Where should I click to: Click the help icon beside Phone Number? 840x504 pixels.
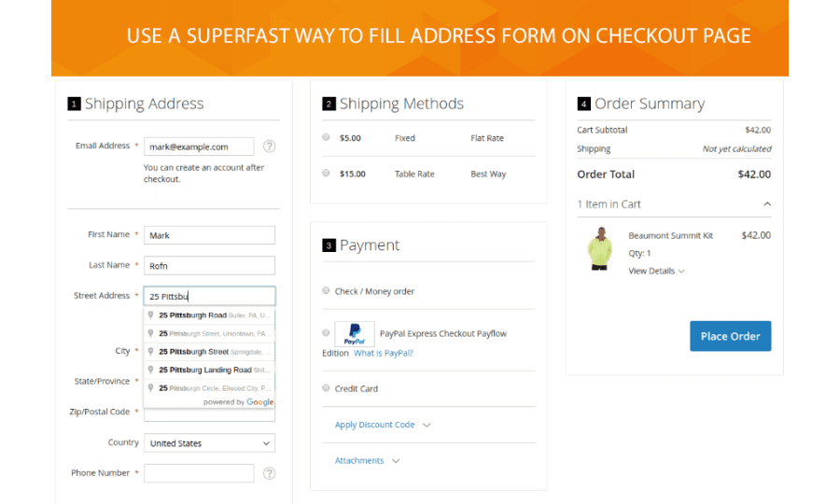point(269,473)
